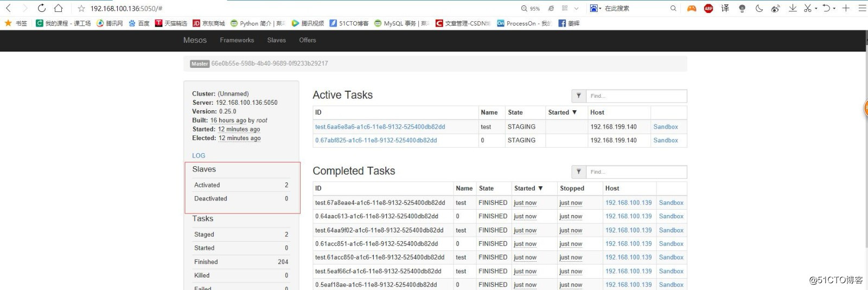Screen dimensions: 868x290
Task: Click the Active Tasks Find field
Action: pyautogui.click(x=636, y=96)
